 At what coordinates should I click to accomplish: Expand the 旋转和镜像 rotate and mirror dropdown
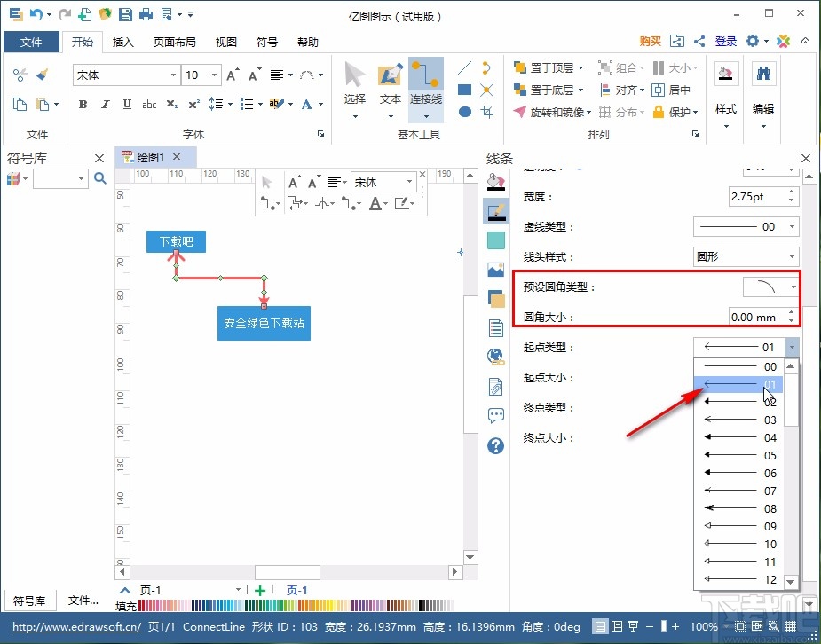click(588, 112)
